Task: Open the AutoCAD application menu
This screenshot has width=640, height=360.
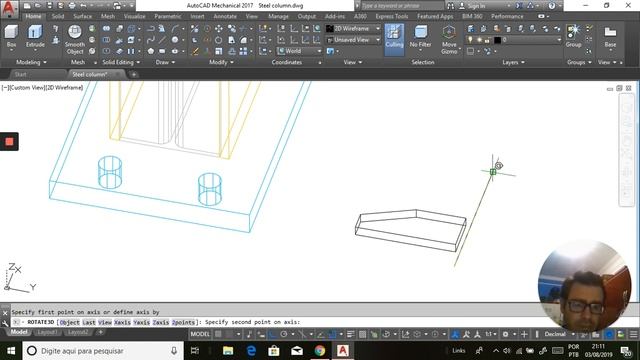Action: click(9, 9)
